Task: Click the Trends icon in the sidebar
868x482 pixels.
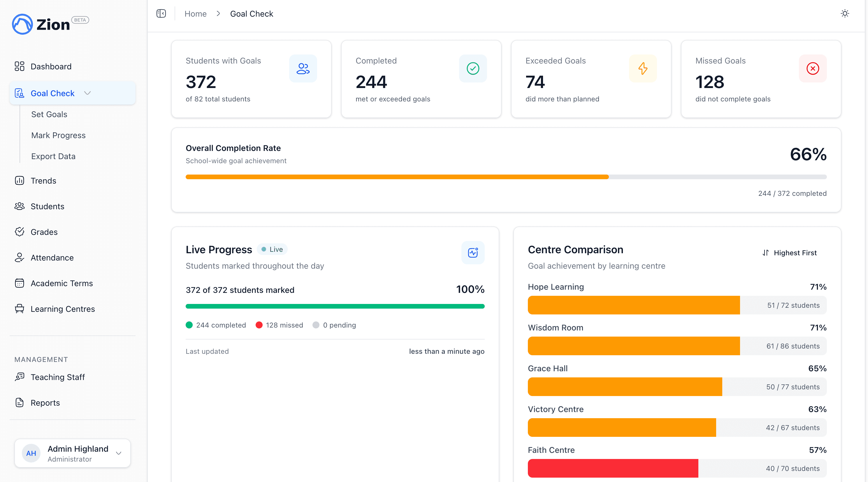Action: pyautogui.click(x=20, y=181)
